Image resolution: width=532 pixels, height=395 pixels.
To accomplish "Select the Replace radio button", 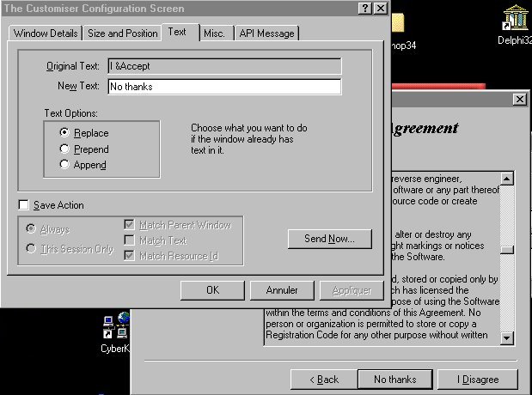I will click(64, 133).
